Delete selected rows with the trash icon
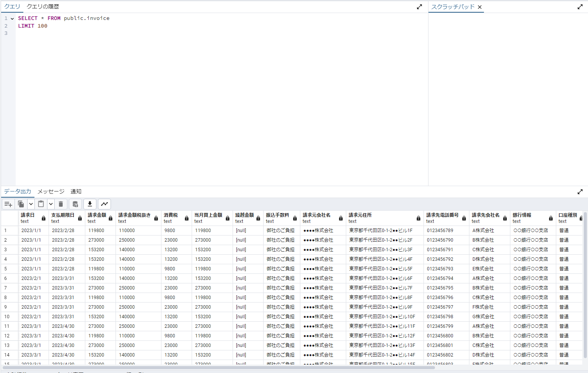Image resolution: width=588 pixels, height=373 pixels. click(x=61, y=204)
